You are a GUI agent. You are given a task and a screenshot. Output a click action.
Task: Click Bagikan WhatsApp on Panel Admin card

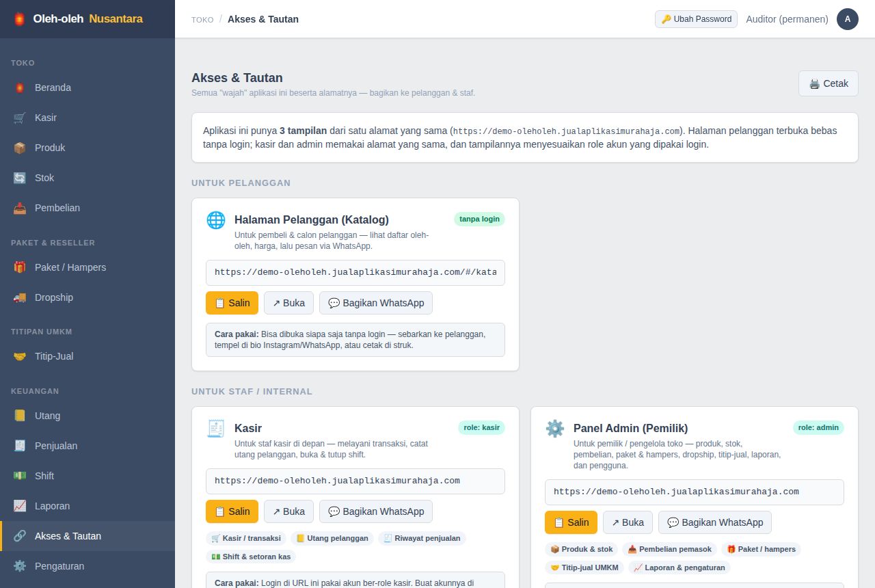pyautogui.click(x=715, y=522)
